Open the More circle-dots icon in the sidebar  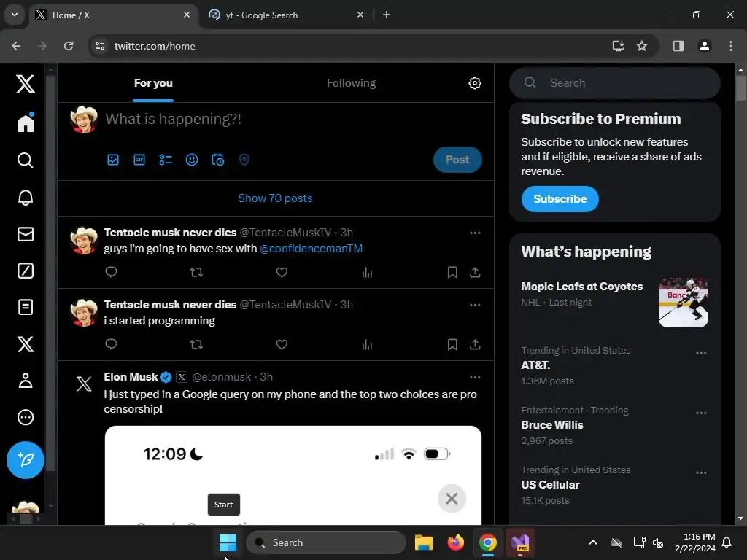[x=26, y=417]
